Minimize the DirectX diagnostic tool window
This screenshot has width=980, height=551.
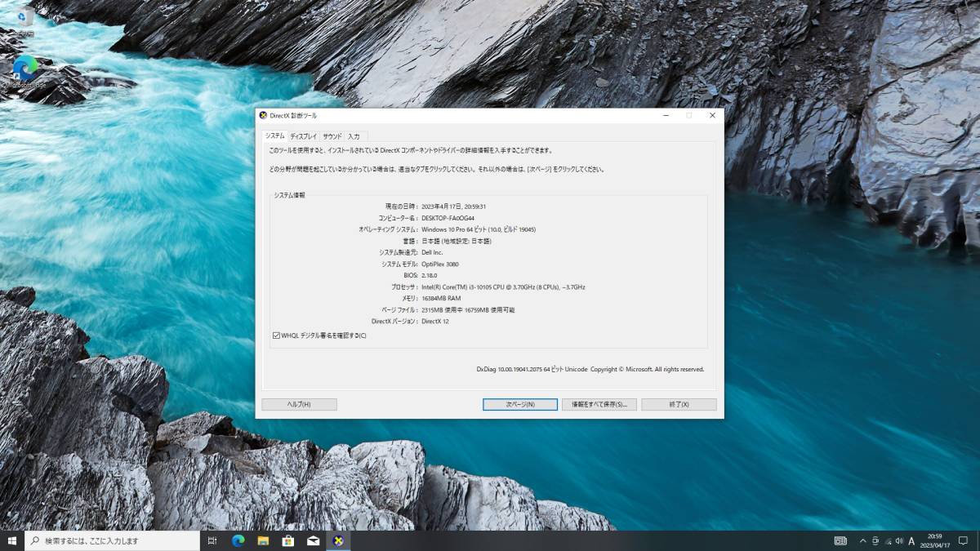click(665, 115)
